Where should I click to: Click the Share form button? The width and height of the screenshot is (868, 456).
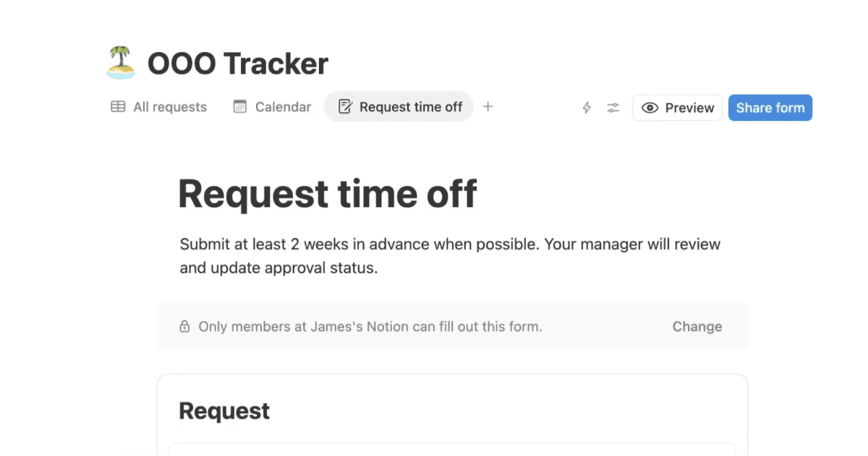pyautogui.click(x=770, y=107)
